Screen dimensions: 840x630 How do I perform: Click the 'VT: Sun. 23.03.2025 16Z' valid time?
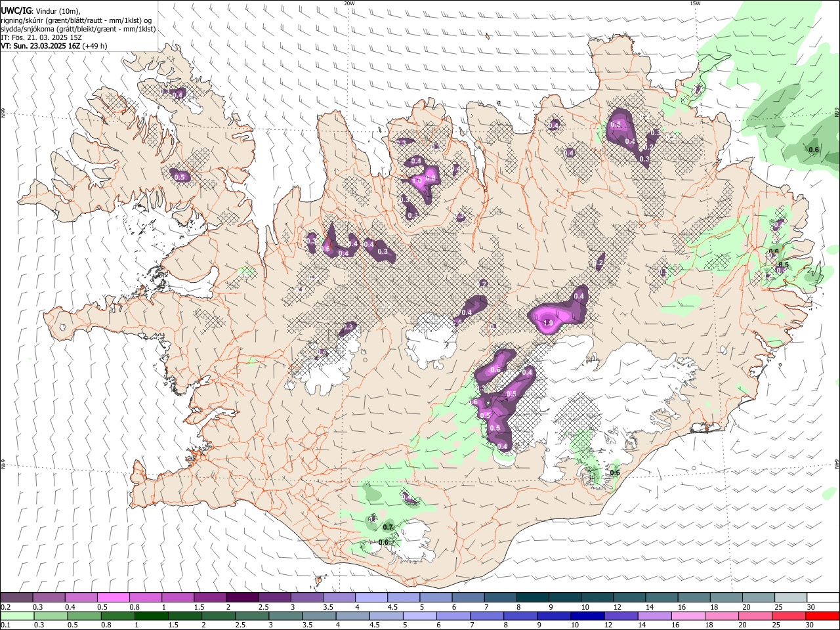pyautogui.click(x=40, y=46)
